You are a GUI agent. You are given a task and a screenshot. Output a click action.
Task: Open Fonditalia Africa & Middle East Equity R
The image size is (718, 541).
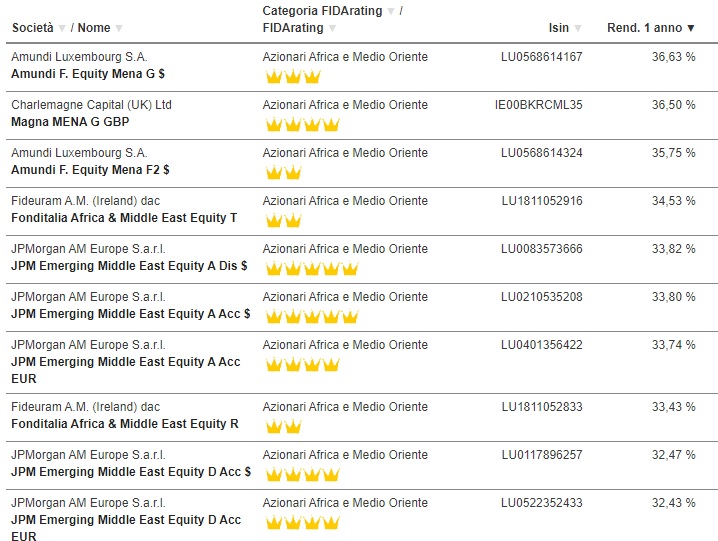pos(125,424)
